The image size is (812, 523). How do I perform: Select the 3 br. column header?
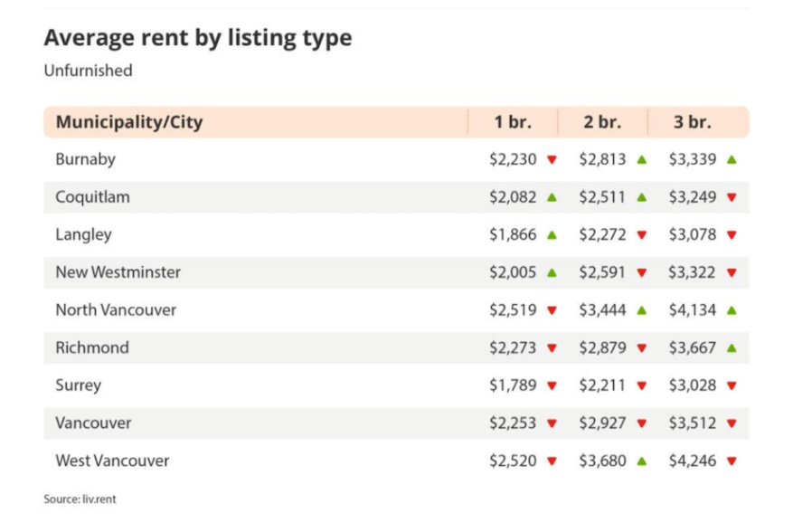tap(692, 122)
